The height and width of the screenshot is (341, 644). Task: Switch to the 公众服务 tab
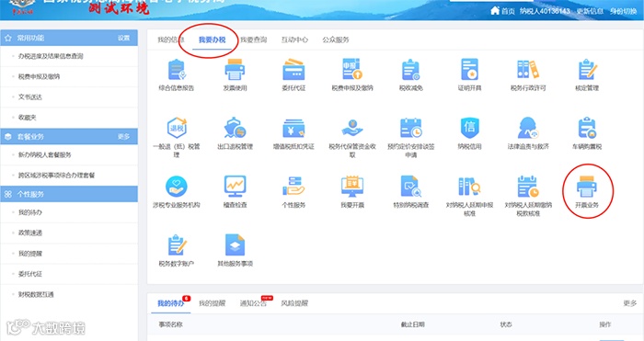click(x=336, y=40)
